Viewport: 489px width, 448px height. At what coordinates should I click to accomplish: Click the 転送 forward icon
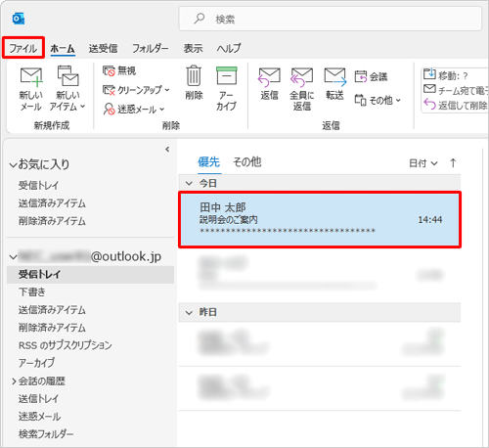click(x=335, y=77)
